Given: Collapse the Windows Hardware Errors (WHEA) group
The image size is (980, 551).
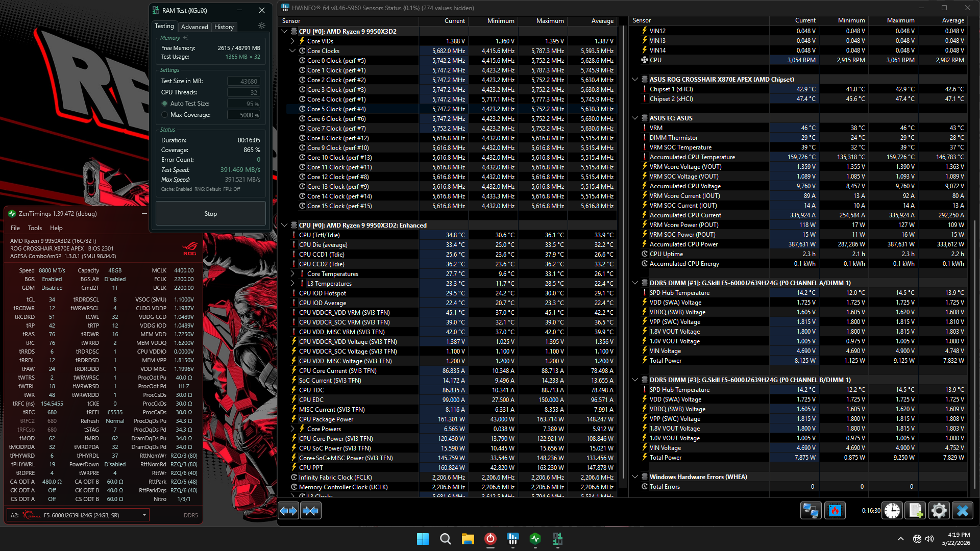Looking at the screenshot, I should (x=635, y=477).
